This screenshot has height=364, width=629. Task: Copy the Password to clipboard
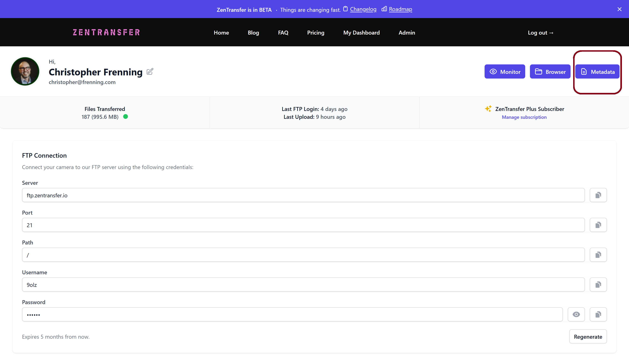[598, 314]
